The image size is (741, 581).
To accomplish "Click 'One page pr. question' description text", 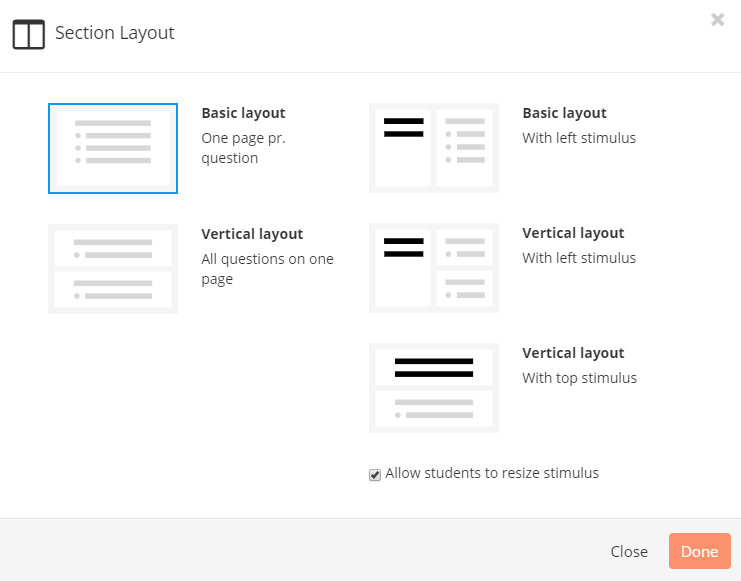I will point(243,148).
